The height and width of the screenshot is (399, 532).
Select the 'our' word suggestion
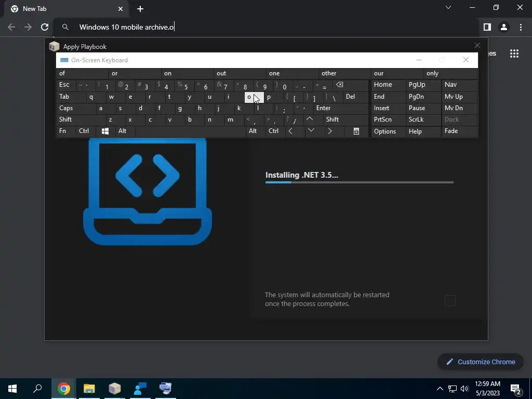pos(397,73)
